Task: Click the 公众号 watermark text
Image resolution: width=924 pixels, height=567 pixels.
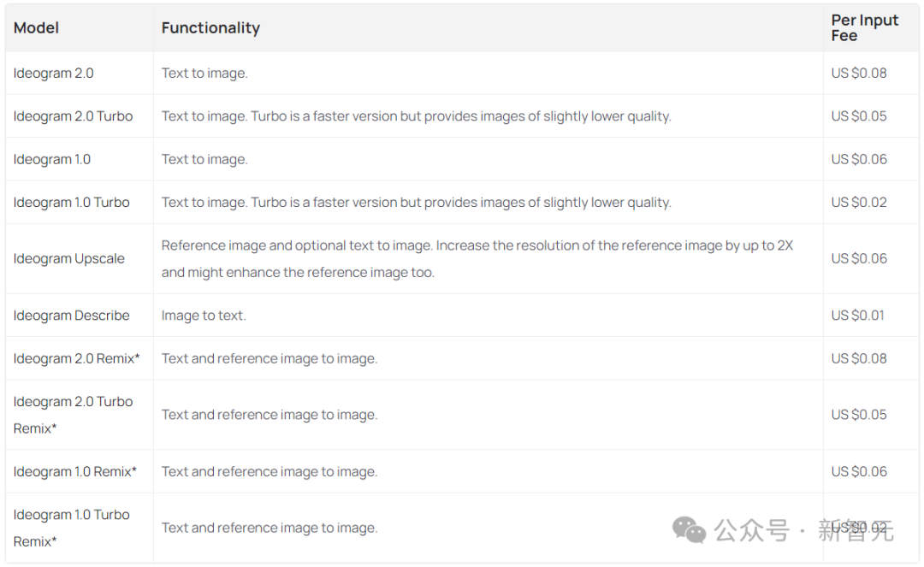Action: [751, 531]
